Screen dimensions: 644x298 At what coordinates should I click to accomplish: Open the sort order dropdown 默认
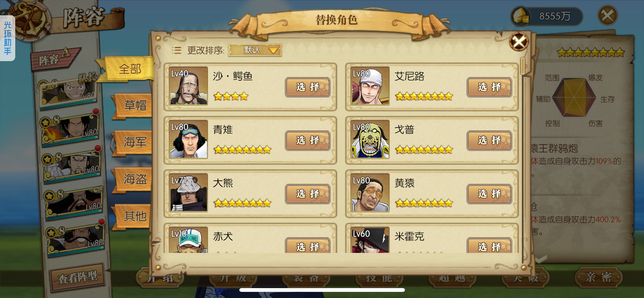255,50
